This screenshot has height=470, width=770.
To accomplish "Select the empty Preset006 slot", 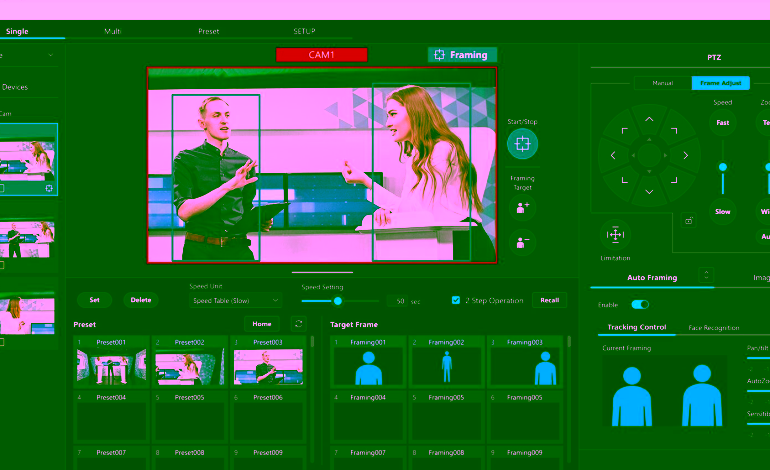I will click(268, 416).
